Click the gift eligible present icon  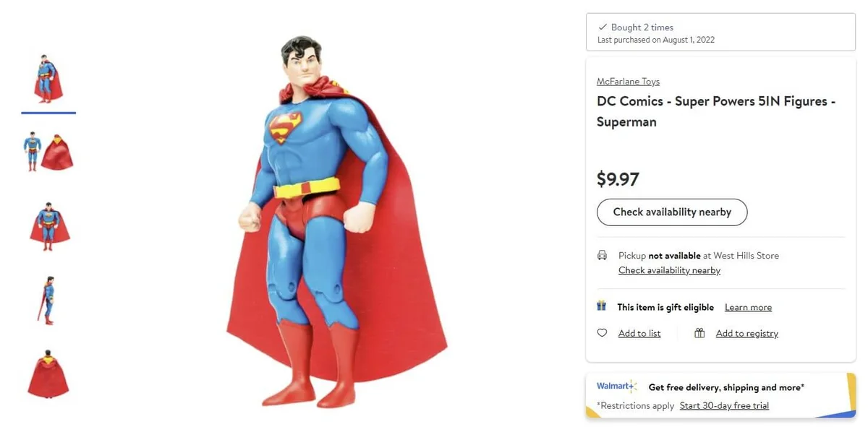point(601,306)
